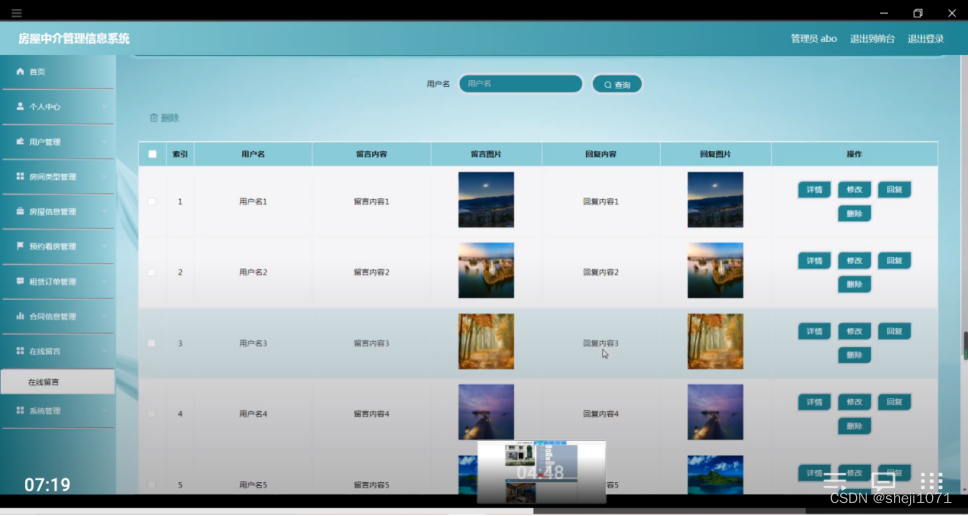Viewport: 968px width, 516px height.
Task: Click the bar-chart icon for 合同信息管理
Action: [20, 316]
